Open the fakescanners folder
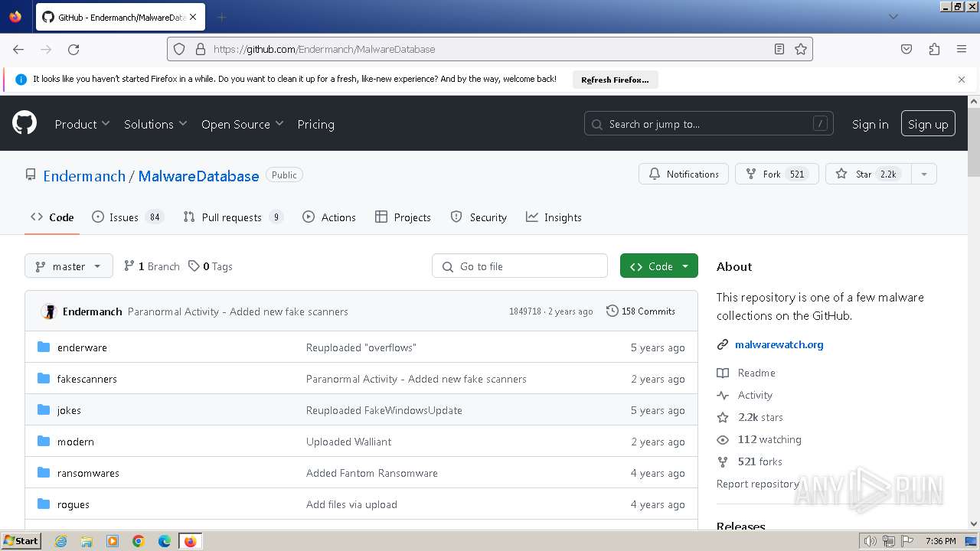This screenshot has height=551, width=980. click(87, 379)
